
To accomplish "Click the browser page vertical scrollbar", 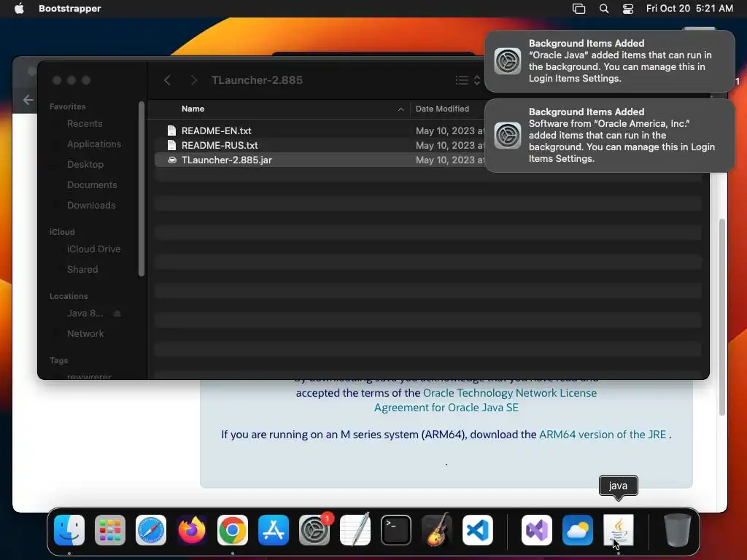I will tap(722, 317).
